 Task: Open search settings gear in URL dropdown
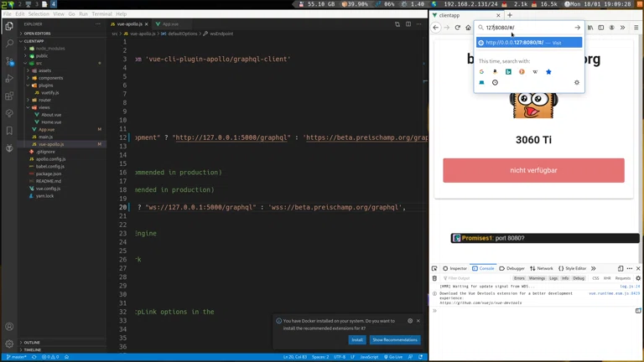pyautogui.click(x=576, y=82)
